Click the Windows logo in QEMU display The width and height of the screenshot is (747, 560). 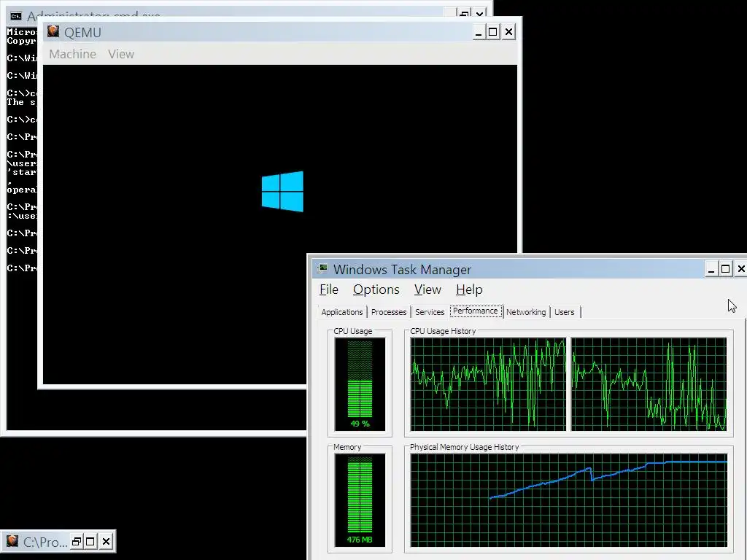point(282,192)
